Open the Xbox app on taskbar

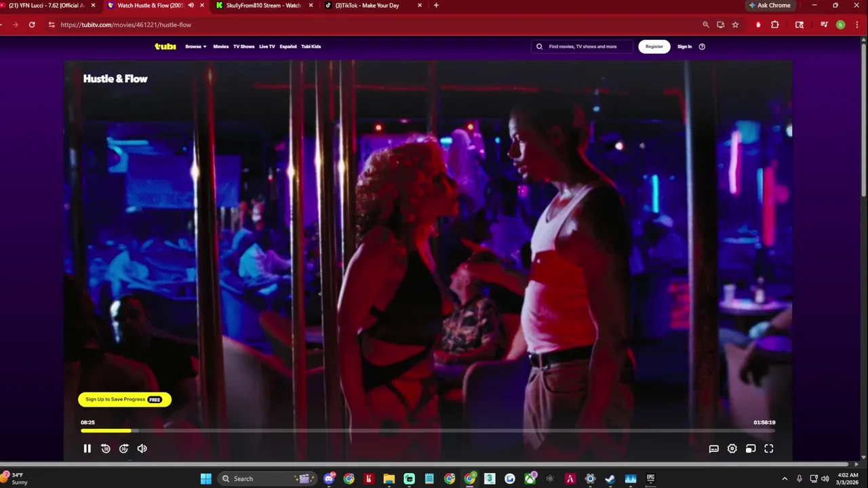pos(530,479)
